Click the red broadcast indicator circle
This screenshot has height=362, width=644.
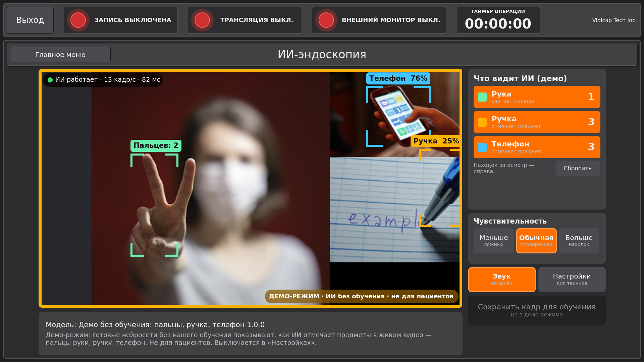[202, 20]
